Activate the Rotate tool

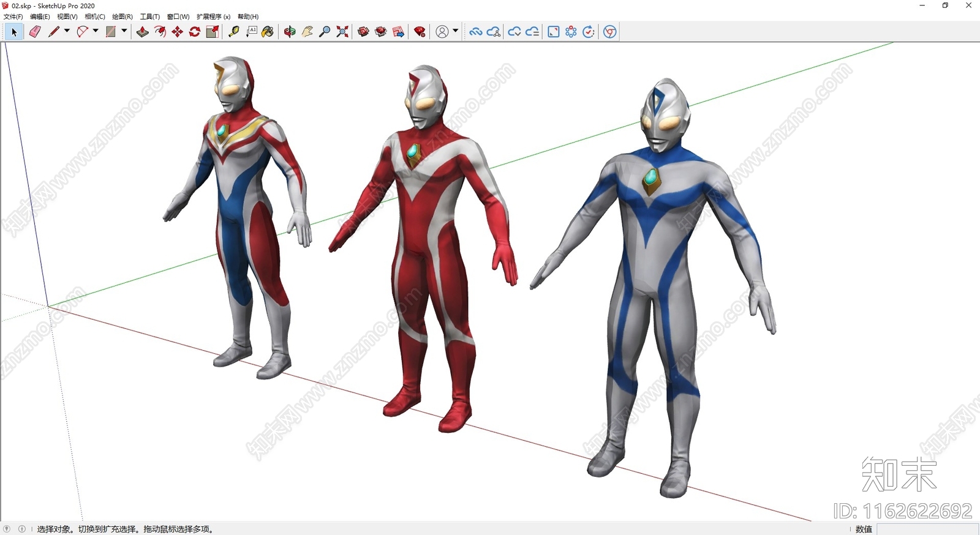pyautogui.click(x=195, y=32)
